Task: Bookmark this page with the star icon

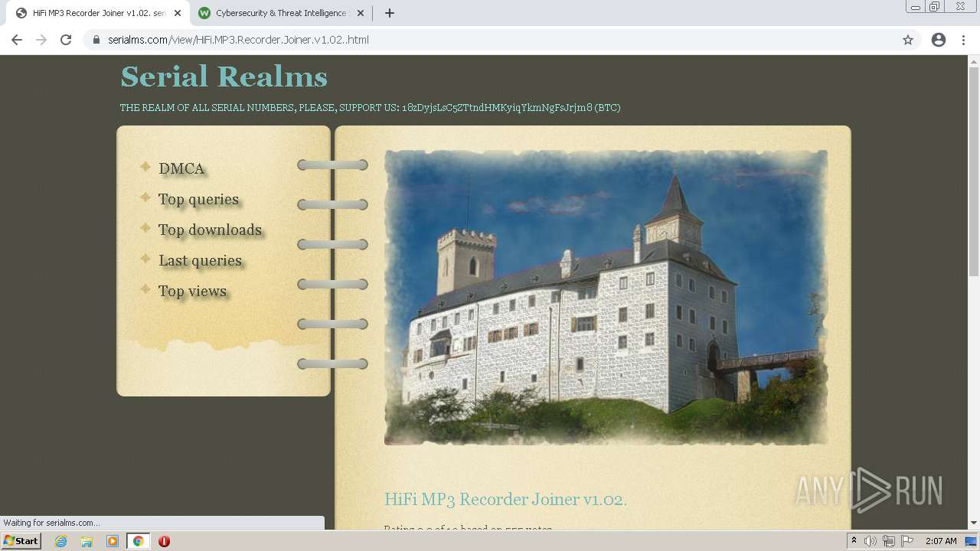Action: pos(908,40)
